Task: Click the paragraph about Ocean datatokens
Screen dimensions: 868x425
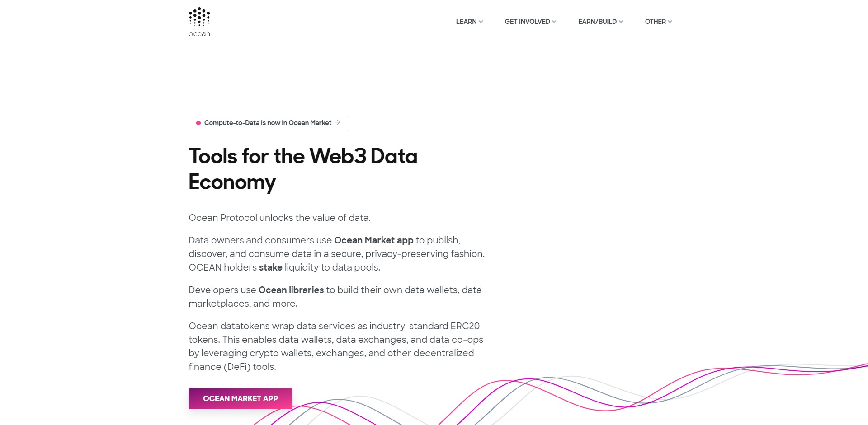Action: (x=335, y=346)
